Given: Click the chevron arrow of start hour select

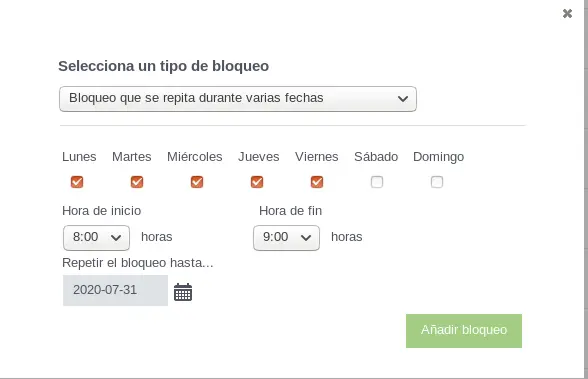Looking at the screenshot, I should pyautogui.click(x=116, y=238).
